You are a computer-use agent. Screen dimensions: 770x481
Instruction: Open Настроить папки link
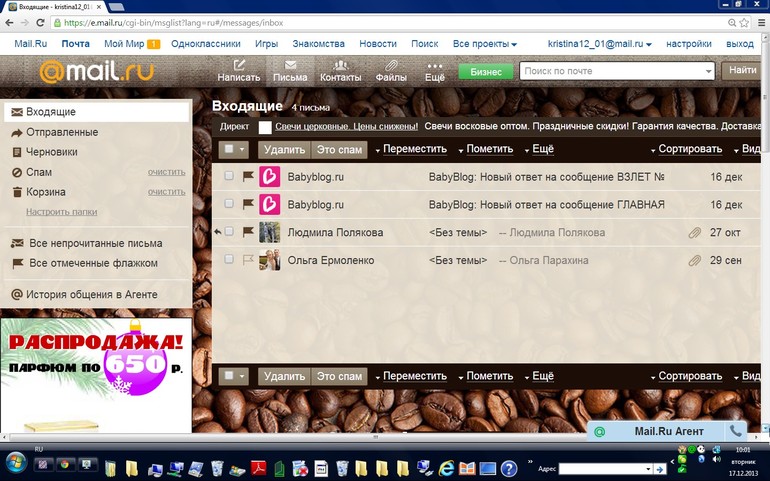tap(61, 212)
